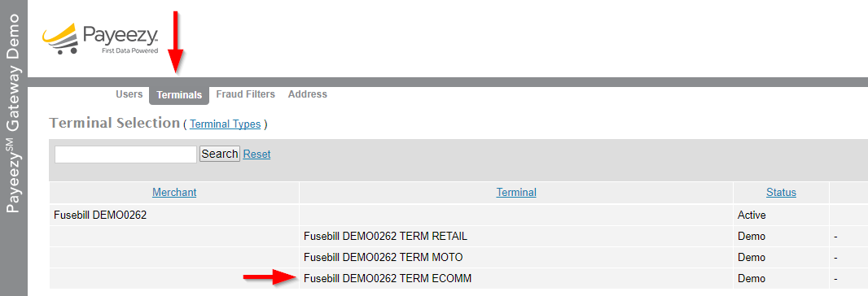This screenshot has width=868, height=296.
Task: Click Demo status of TERM ECOMM row
Action: pyautogui.click(x=752, y=278)
